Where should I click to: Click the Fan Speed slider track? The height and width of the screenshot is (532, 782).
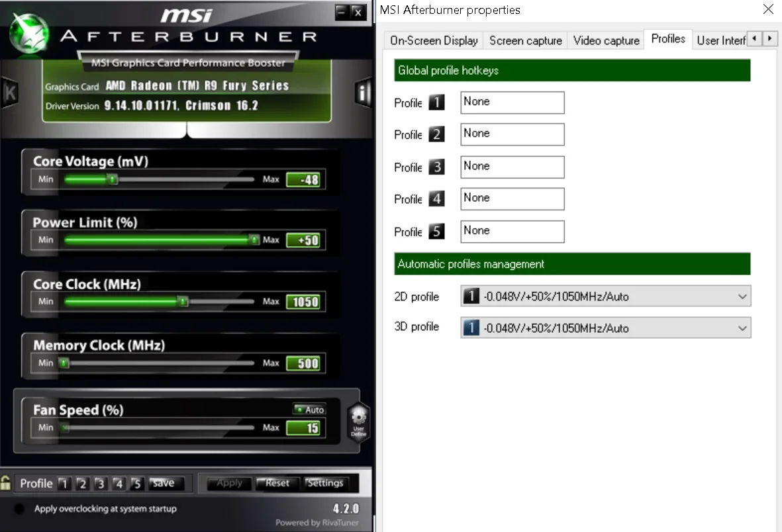point(160,428)
